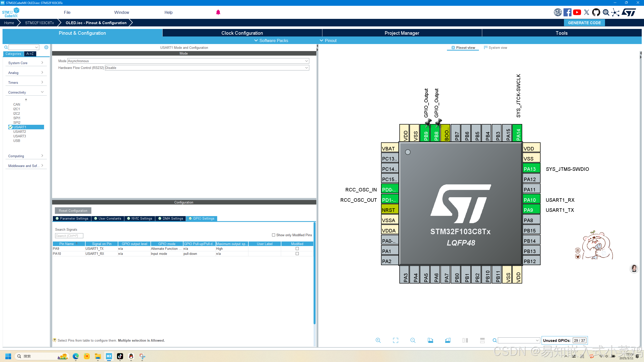
Task: Check the Modified box for PA9
Action: pos(297,249)
